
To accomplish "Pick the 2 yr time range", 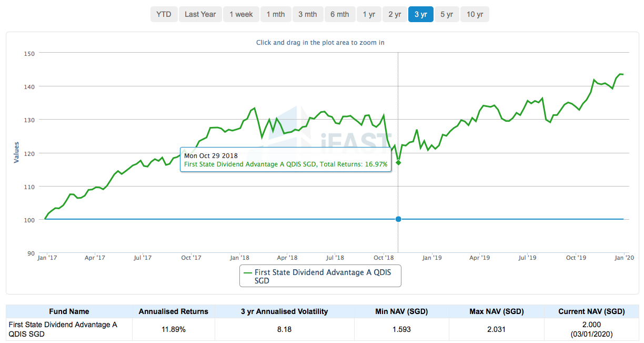I will pos(395,14).
